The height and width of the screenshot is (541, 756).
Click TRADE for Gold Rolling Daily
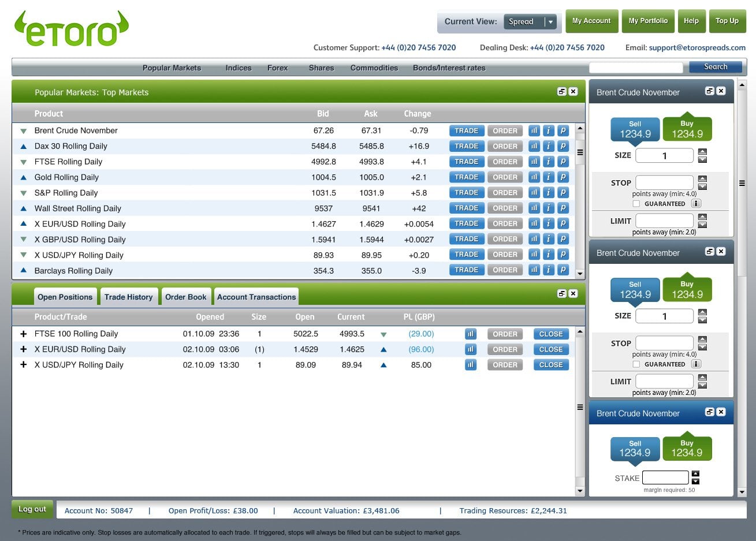[467, 177]
